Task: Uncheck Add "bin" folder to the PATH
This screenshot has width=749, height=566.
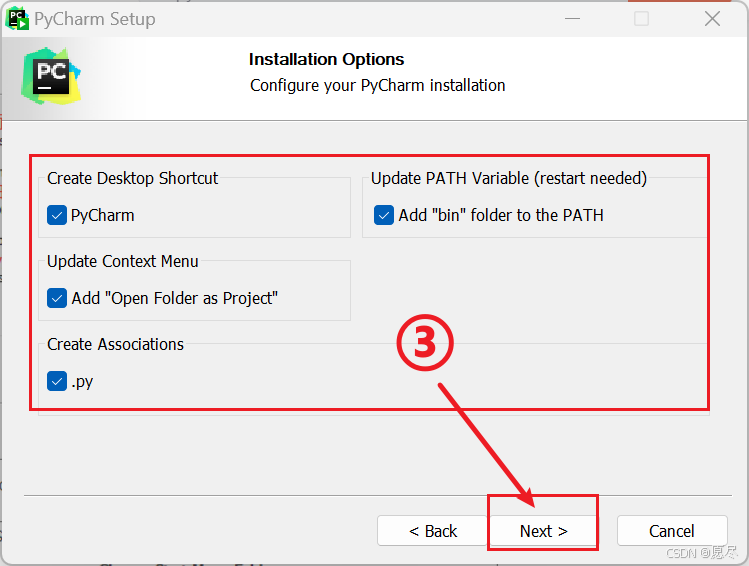Action: pos(384,215)
